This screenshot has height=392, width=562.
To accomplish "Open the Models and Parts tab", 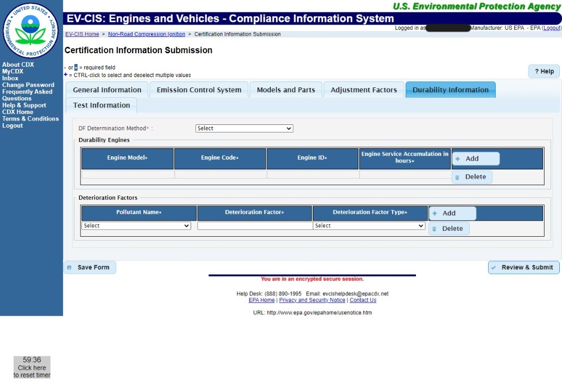I will coord(286,90).
